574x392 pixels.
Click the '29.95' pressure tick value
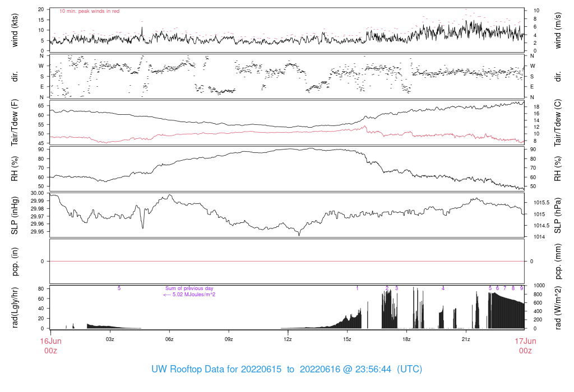pos(38,231)
